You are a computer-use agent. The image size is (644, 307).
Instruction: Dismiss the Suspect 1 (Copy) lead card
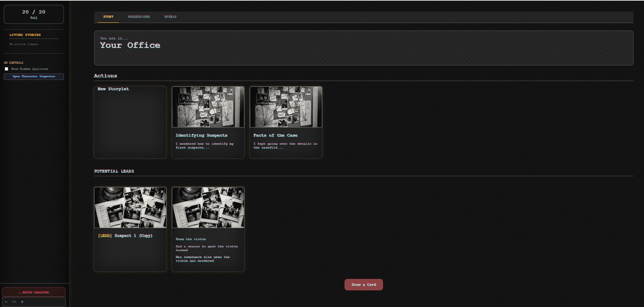pyautogui.click(x=162, y=192)
